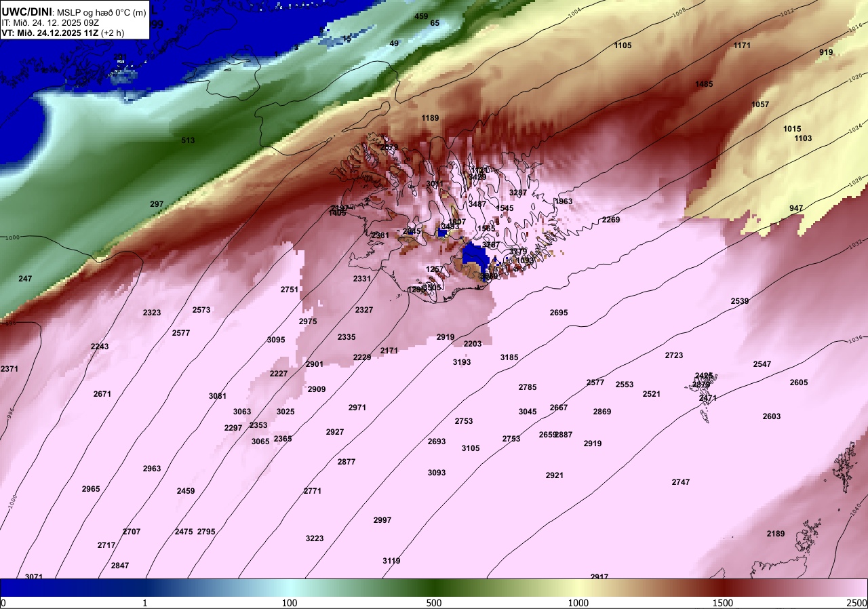Click the map value 3081

(218, 396)
